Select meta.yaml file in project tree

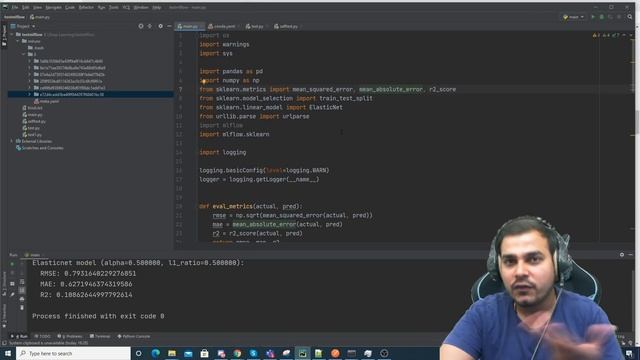47,101
